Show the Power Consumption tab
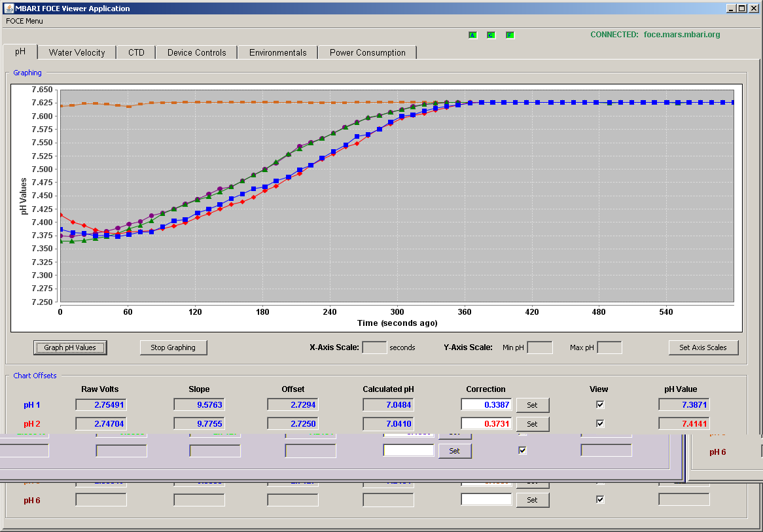 pyautogui.click(x=367, y=52)
